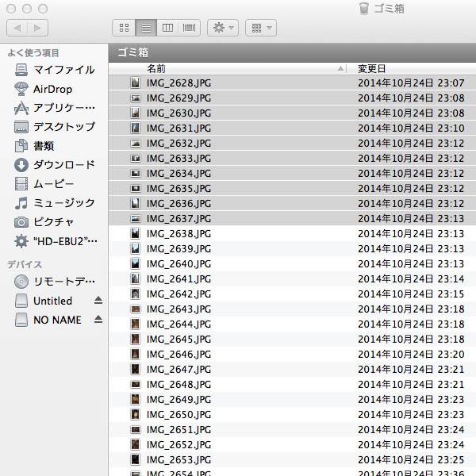Screen dimensions: 476x476
Task: Open ミュージック folder in sidebar
Action: point(63,203)
